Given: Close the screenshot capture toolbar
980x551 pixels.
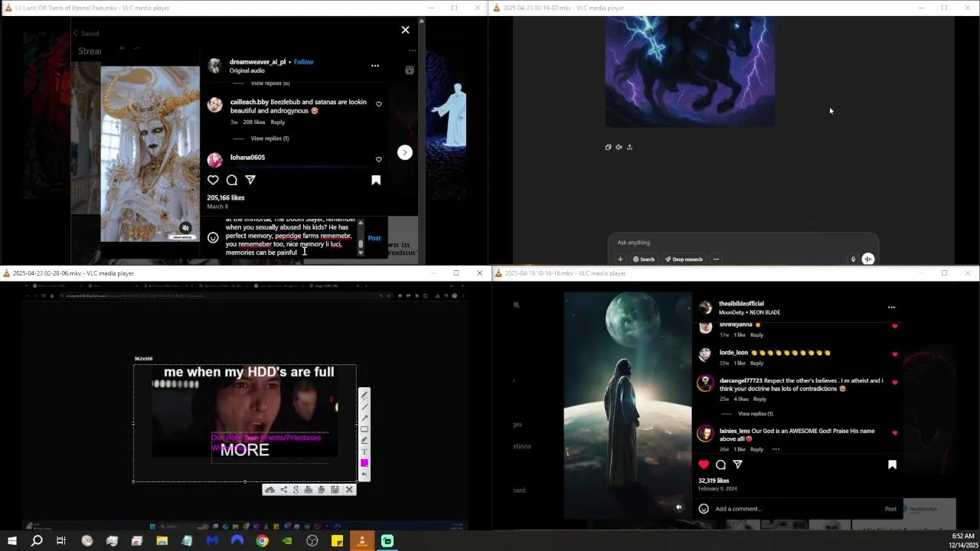Looking at the screenshot, I should [349, 490].
